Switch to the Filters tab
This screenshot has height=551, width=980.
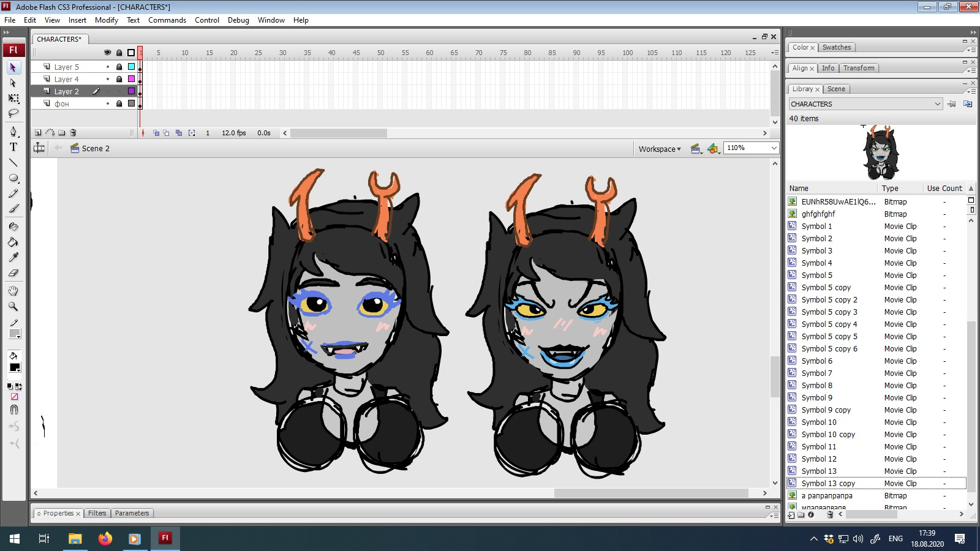pos(97,513)
